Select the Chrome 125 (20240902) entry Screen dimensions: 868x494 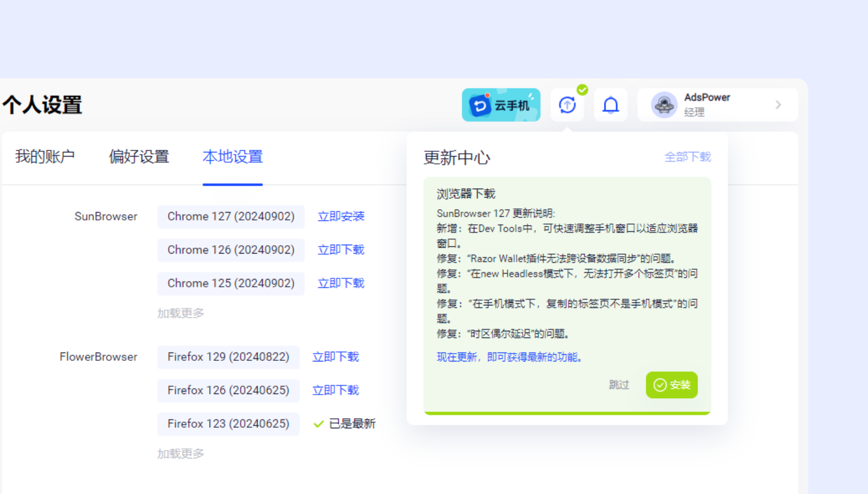pos(231,283)
